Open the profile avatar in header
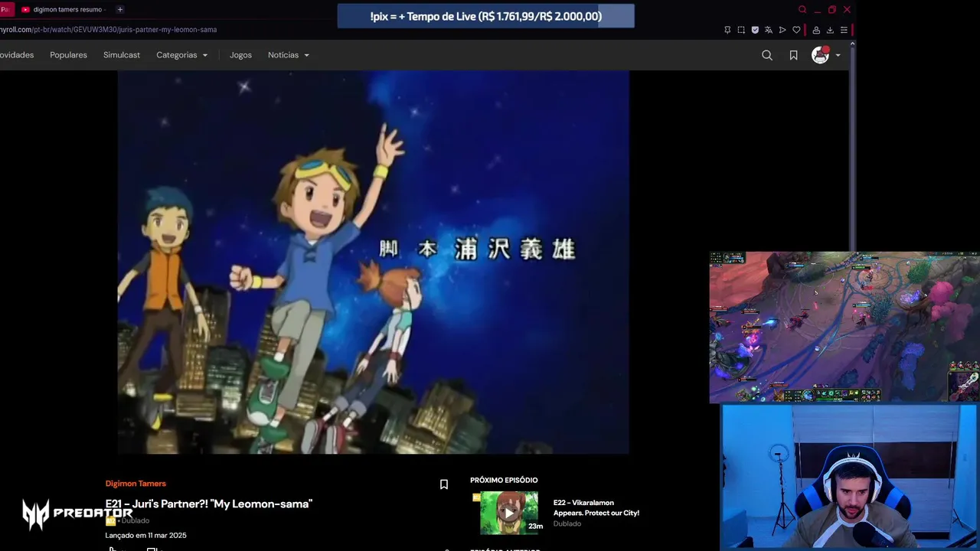This screenshot has width=980, height=551. [x=820, y=54]
